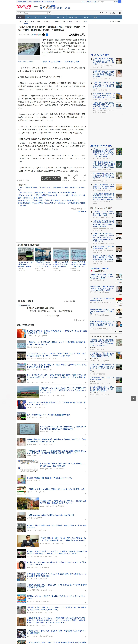
Task: Select the 速報 tab
Action: click(x=28, y=17)
